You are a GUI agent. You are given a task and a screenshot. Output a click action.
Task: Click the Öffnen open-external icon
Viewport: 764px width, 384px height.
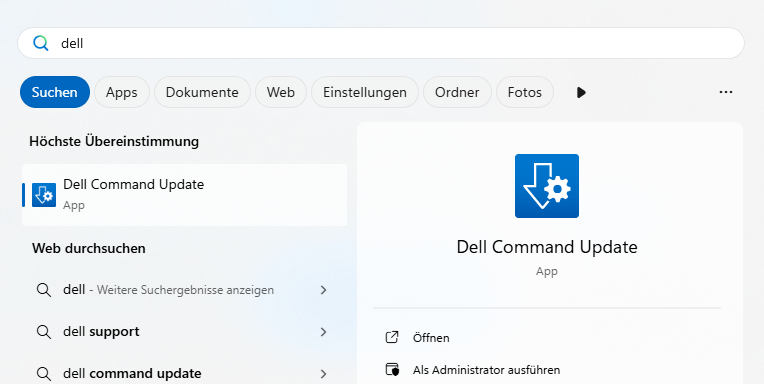coord(392,337)
